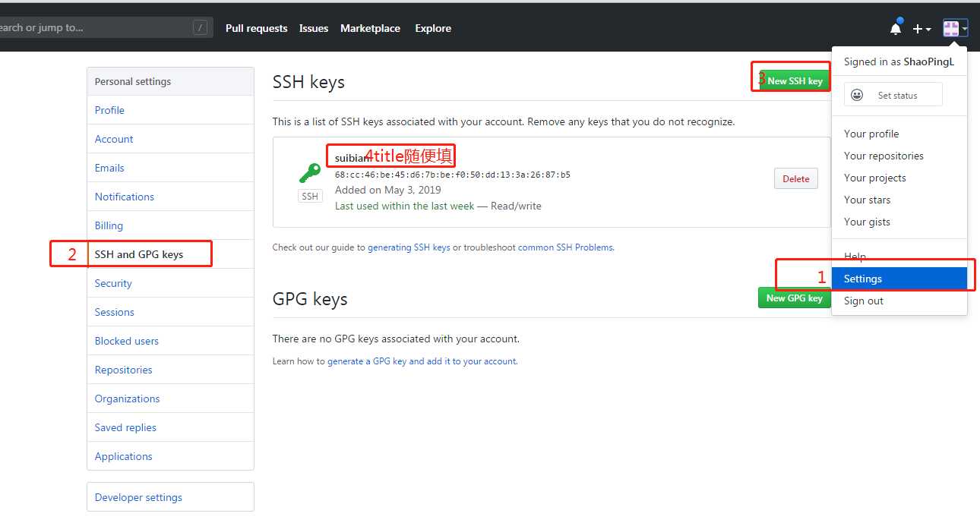The height and width of the screenshot is (523, 980).
Task: Open Explore in the top navigation
Action: click(x=433, y=28)
